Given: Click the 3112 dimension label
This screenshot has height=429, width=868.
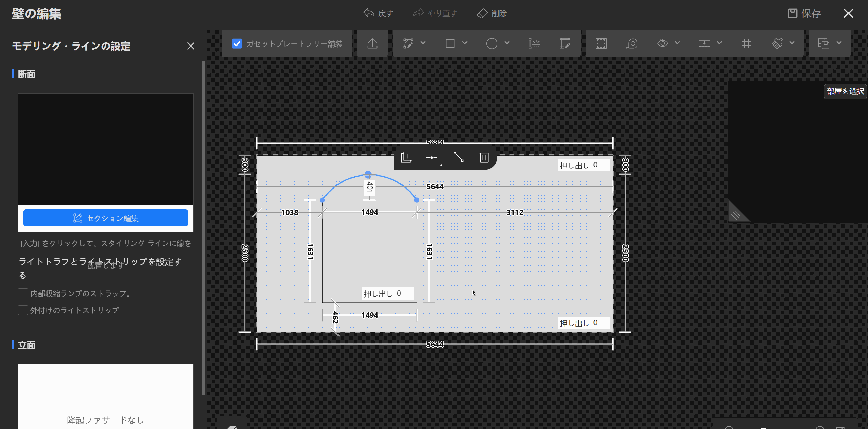Looking at the screenshot, I should point(515,212).
